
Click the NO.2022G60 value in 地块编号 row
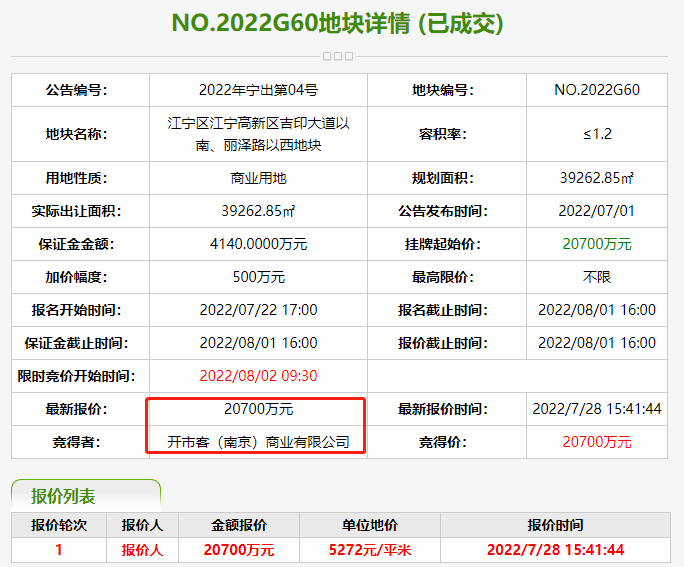pyautogui.click(x=597, y=90)
